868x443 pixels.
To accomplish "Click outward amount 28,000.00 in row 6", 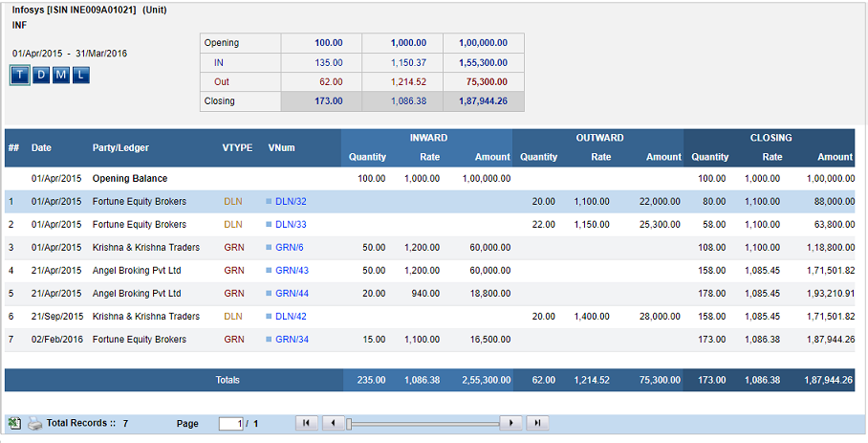I will (660, 316).
